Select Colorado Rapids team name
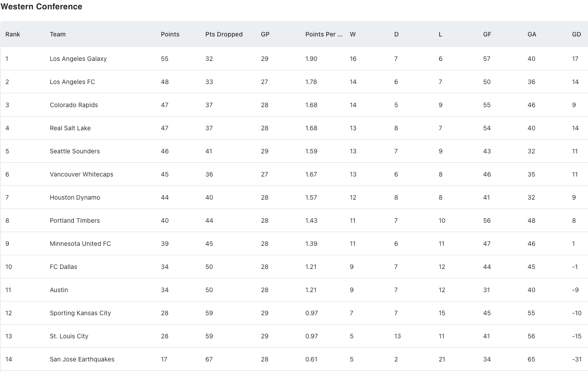This screenshot has height=373, width=588. pyautogui.click(x=74, y=105)
